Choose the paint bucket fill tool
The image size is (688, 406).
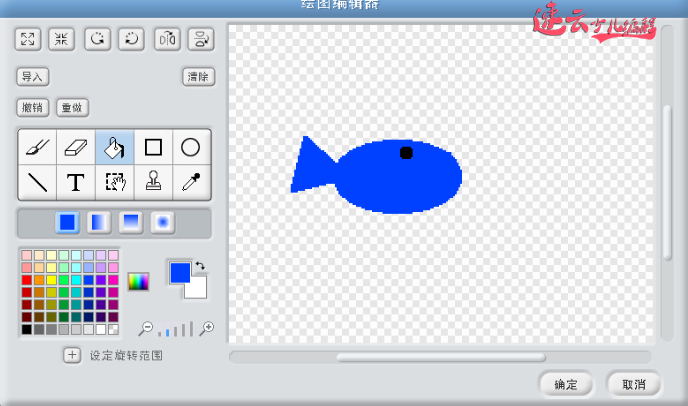pyautogui.click(x=114, y=148)
